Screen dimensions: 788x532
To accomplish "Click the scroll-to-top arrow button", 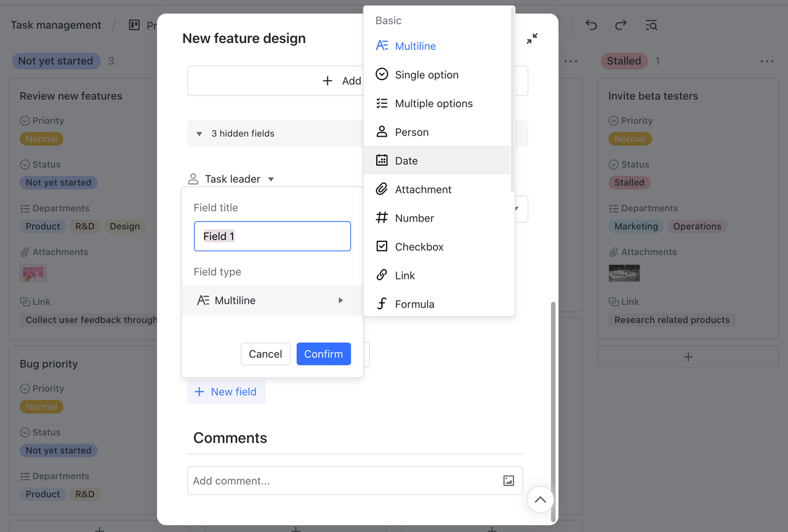I will [x=540, y=500].
